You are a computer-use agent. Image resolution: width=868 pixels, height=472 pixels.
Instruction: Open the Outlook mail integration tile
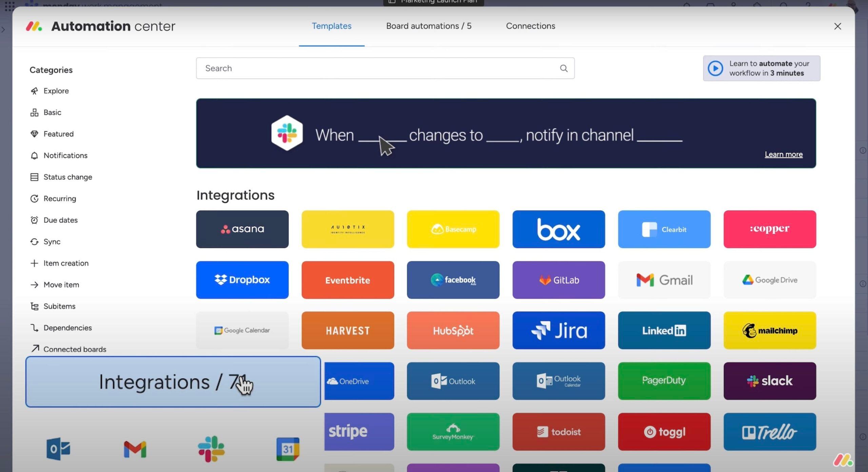point(453,381)
